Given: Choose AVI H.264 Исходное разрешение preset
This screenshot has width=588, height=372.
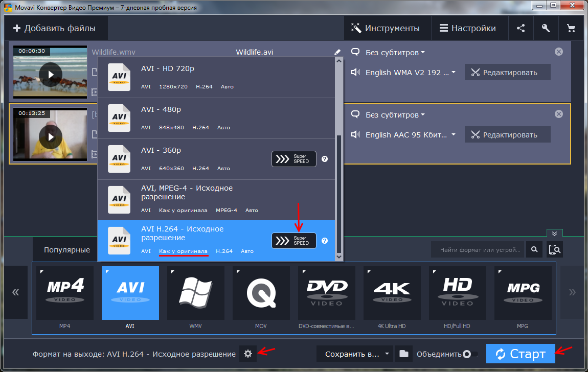Looking at the screenshot, I should (216, 241).
